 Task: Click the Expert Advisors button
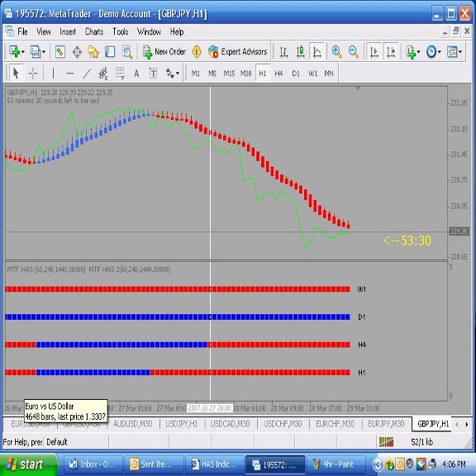pos(238,52)
